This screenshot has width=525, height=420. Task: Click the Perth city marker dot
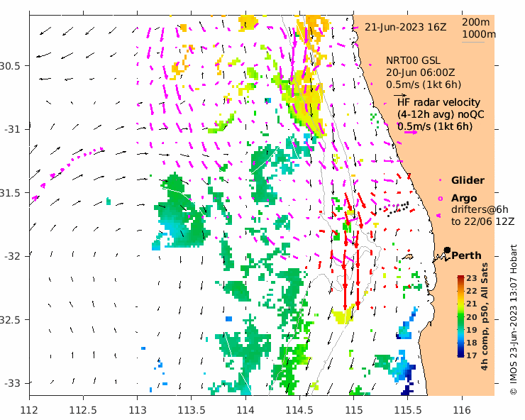(447, 250)
